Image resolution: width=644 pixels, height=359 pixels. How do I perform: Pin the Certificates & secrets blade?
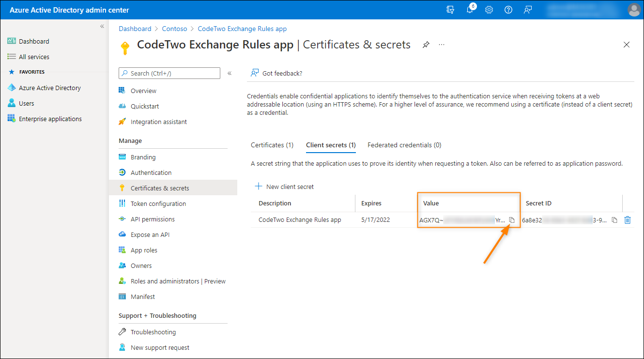(426, 45)
